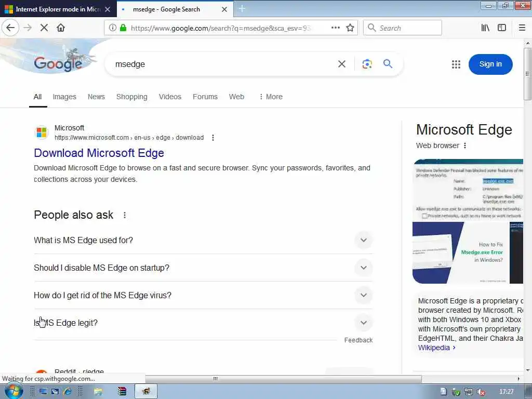The image size is (532, 399).
Task: Open the file explorer folder in taskbar
Action: click(98, 392)
